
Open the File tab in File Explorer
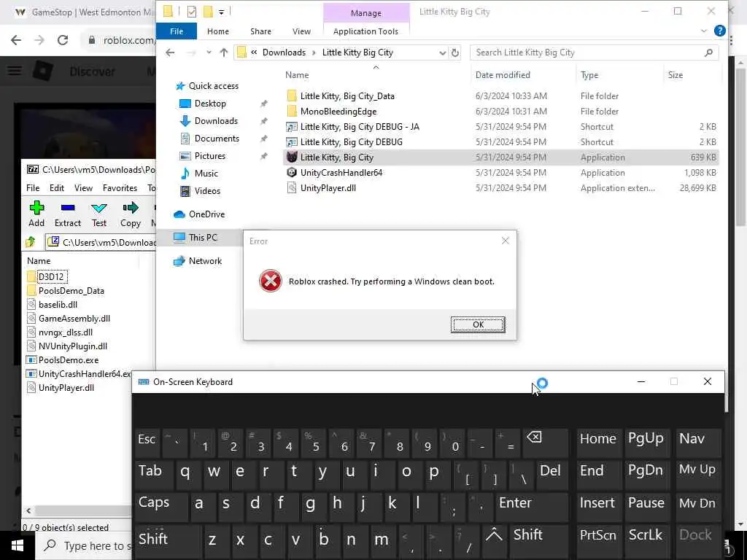177,31
